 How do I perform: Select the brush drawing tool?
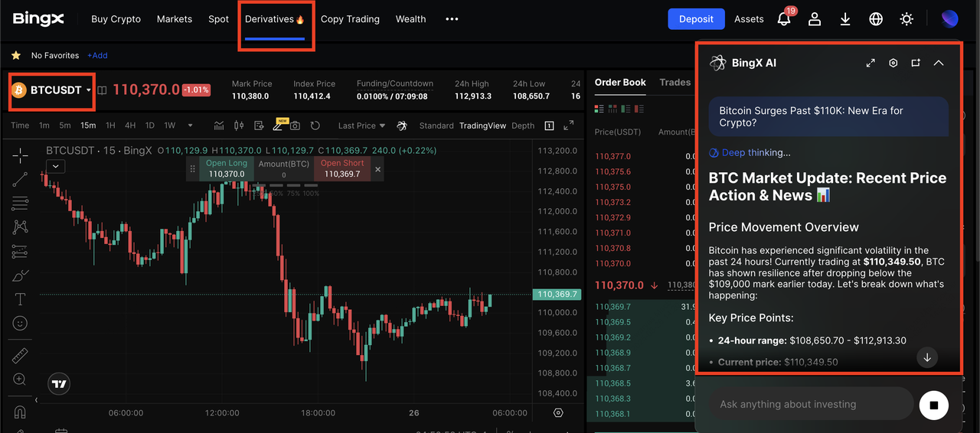(x=20, y=275)
